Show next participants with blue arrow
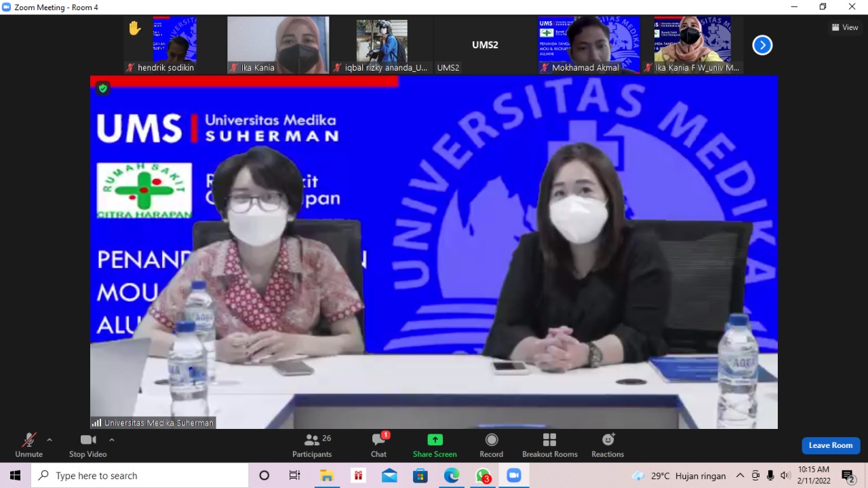Image resolution: width=868 pixels, height=488 pixels. pyautogui.click(x=762, y=45)
